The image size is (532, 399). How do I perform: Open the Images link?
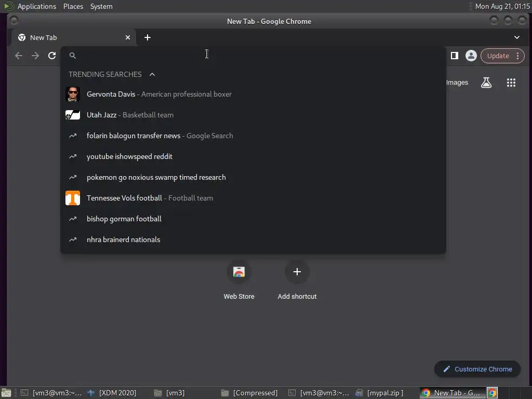457,83
